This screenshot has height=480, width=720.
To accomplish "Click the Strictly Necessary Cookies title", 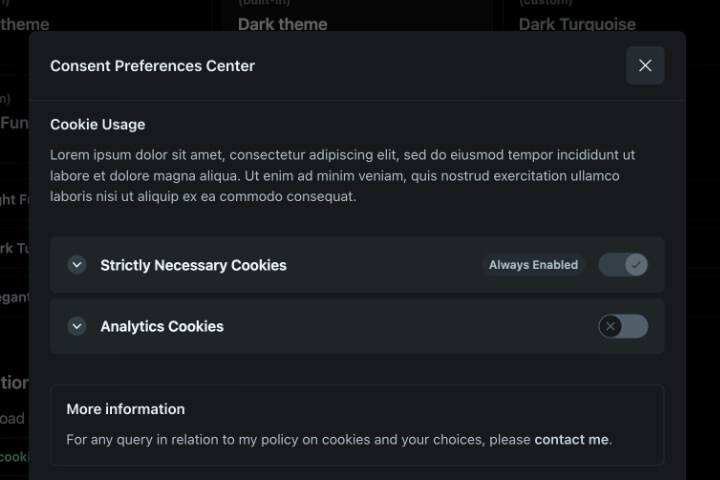I will (193, 265).
